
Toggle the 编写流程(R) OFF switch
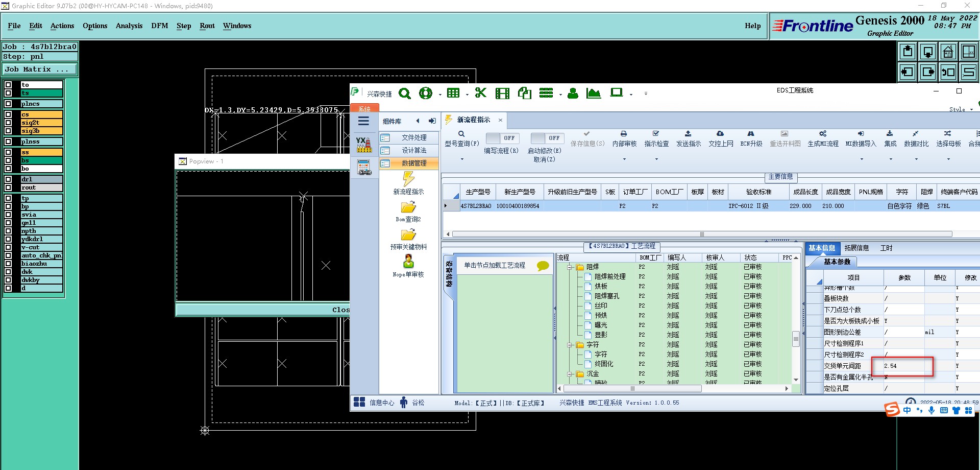tap(502, 138)
